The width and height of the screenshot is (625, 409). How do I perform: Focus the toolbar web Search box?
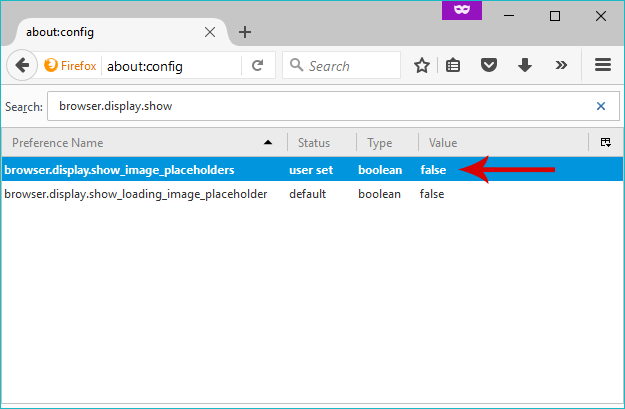pos(341,65)
